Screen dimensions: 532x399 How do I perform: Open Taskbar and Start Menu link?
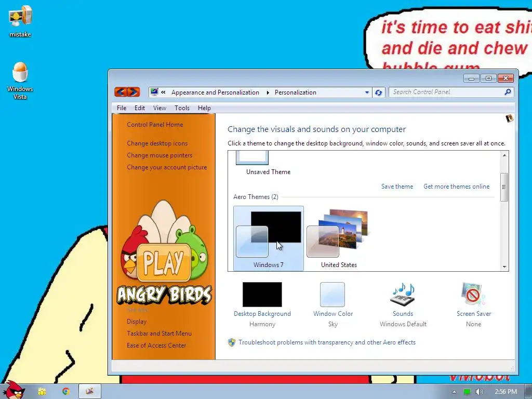coord(159,333)
